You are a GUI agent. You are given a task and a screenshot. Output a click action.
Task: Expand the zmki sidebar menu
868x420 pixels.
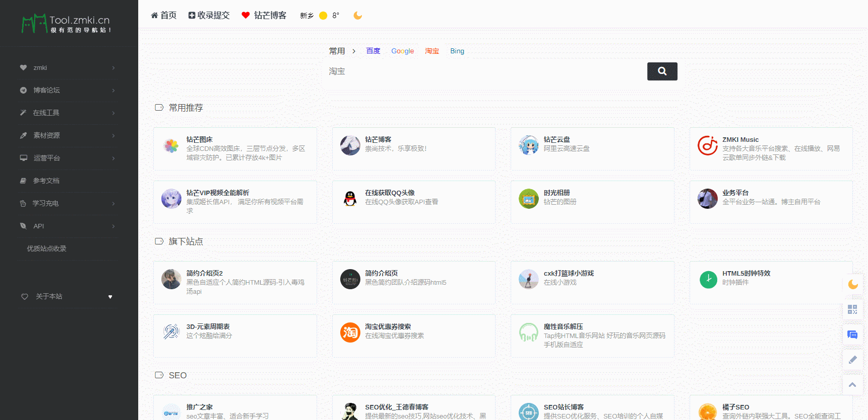point(68,68)
